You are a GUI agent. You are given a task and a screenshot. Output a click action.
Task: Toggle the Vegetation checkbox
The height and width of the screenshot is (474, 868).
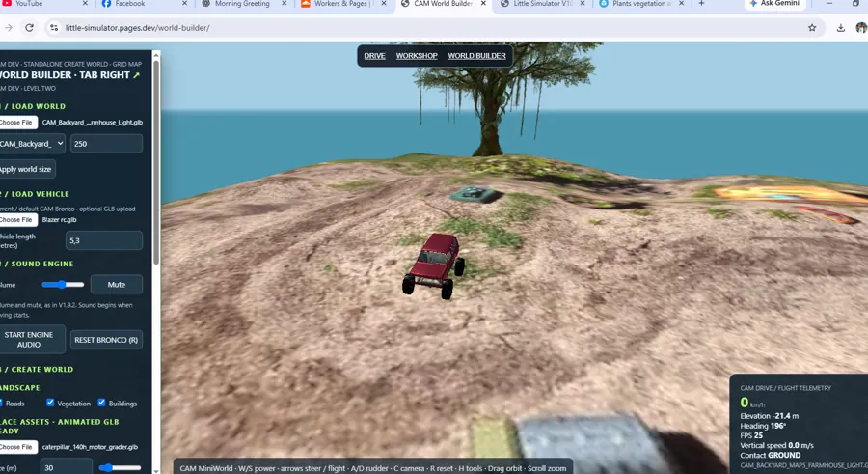[50, 403]
